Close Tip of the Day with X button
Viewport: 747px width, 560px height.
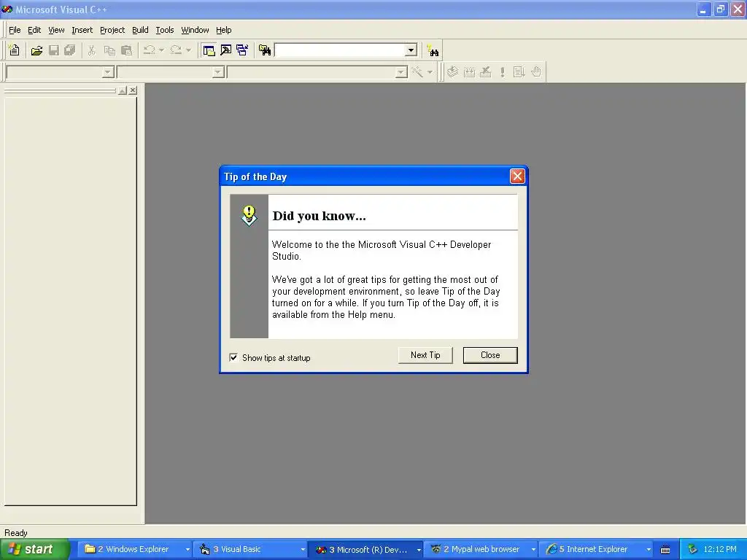(x=517, y=176)
